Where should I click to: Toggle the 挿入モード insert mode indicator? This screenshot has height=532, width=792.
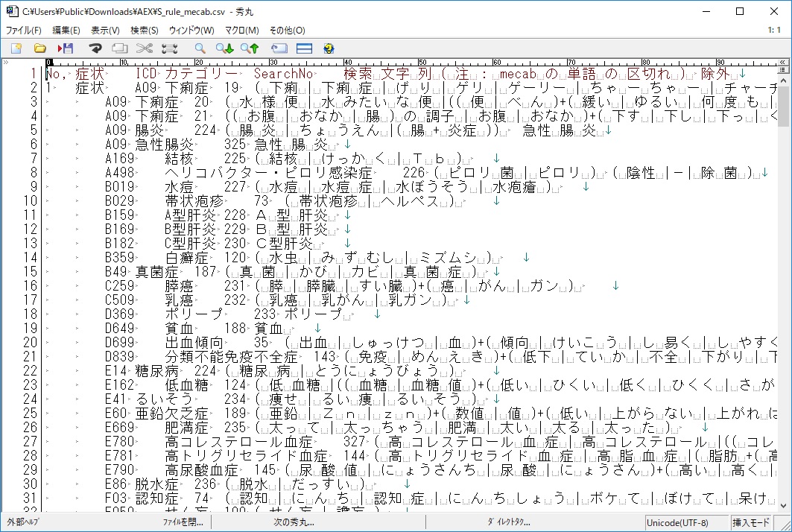pyautogui.click(x=751, y=523)
